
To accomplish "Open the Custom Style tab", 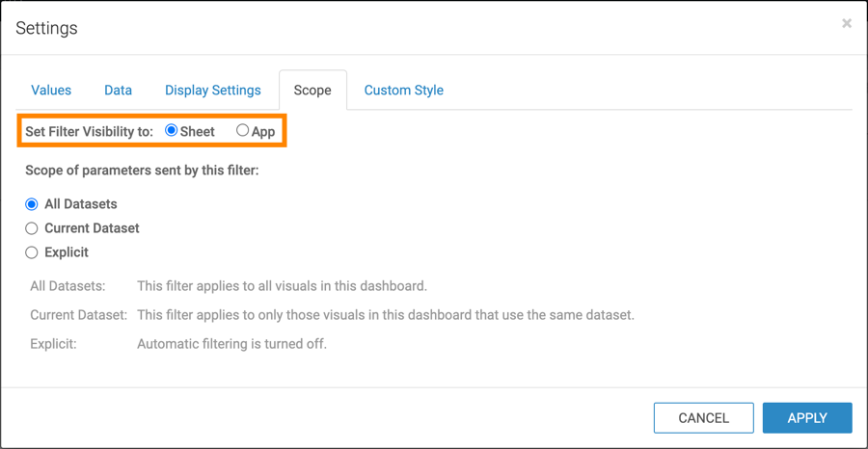I will pos(404,91).
